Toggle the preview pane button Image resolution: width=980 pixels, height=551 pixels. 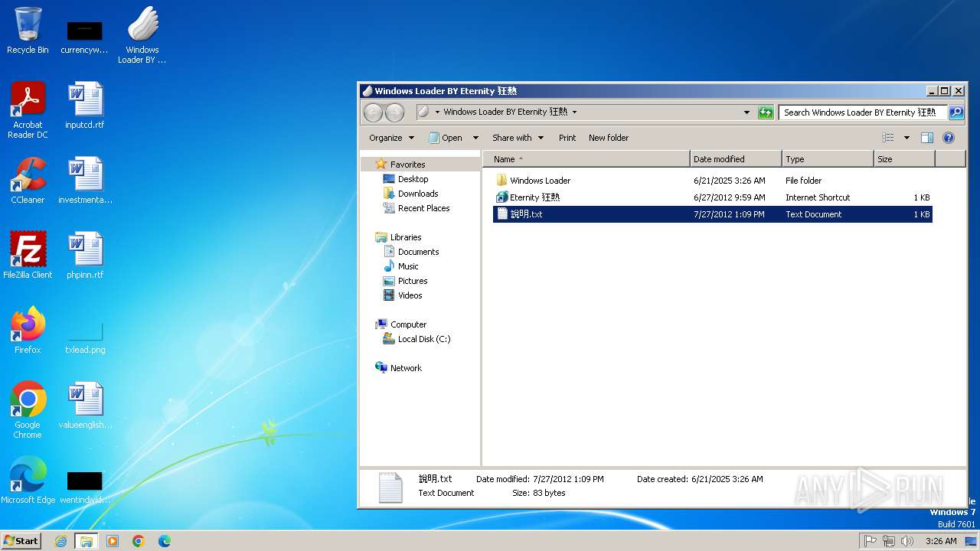point(927,138)
